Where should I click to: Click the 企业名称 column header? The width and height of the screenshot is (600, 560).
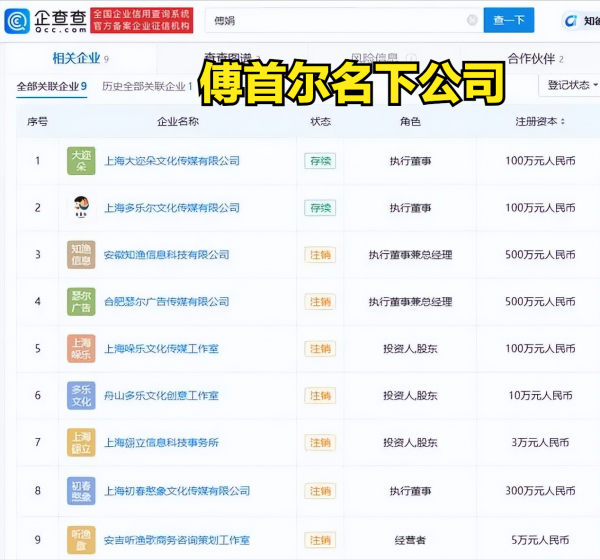coord(178,122)
